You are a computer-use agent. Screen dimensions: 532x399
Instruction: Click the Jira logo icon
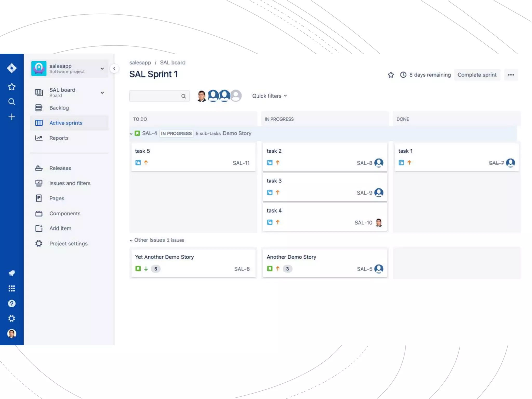click(12, 68)
